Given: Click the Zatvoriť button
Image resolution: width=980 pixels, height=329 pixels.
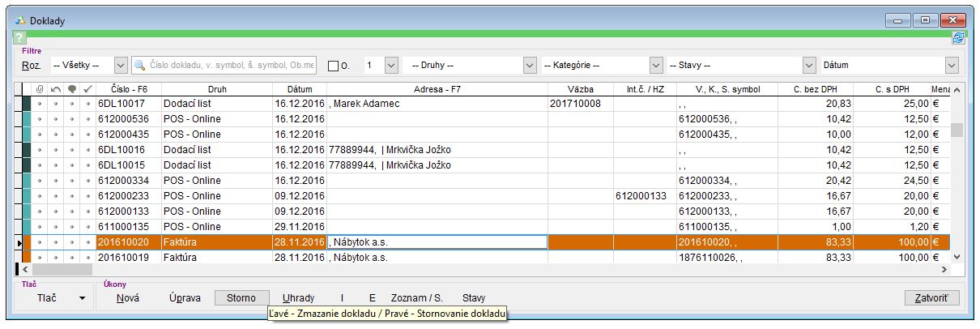Looking at the screenshot, I should click(x=931, y=298).
